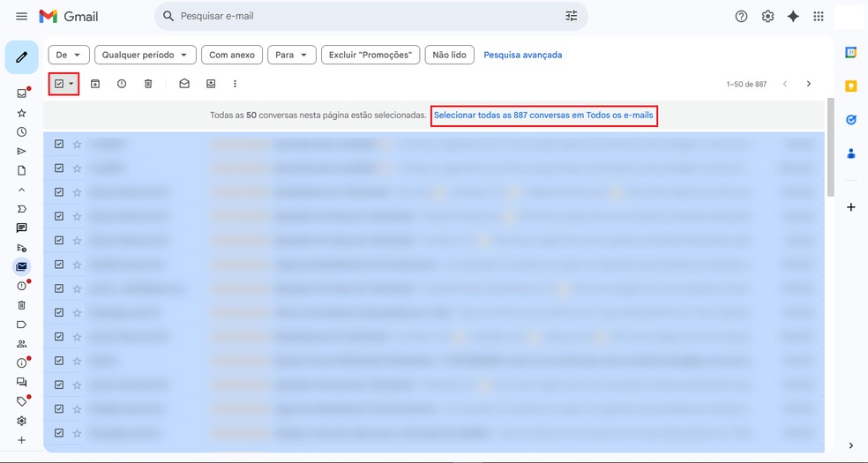Image resolution: width=868 pixels, height=463 pixels.
Task: Open Scheduled send icon in sidebar
Action: [21, 247]
